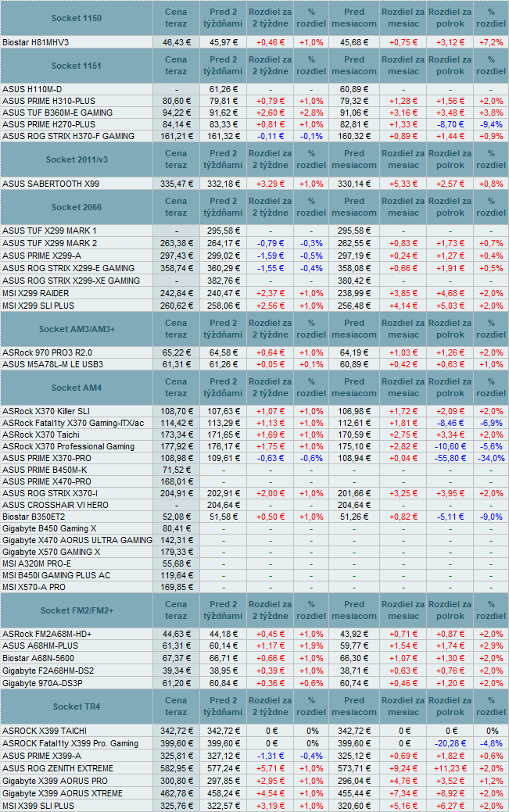This screenshot has width=509, height=812.
Task: Click MSI X570-A PRO product name
Action: coord(34,587)
